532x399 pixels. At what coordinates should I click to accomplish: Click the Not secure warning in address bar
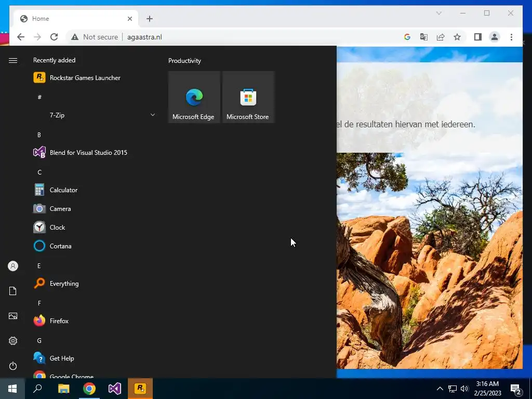pyautogui.click(x=95, y=37)
